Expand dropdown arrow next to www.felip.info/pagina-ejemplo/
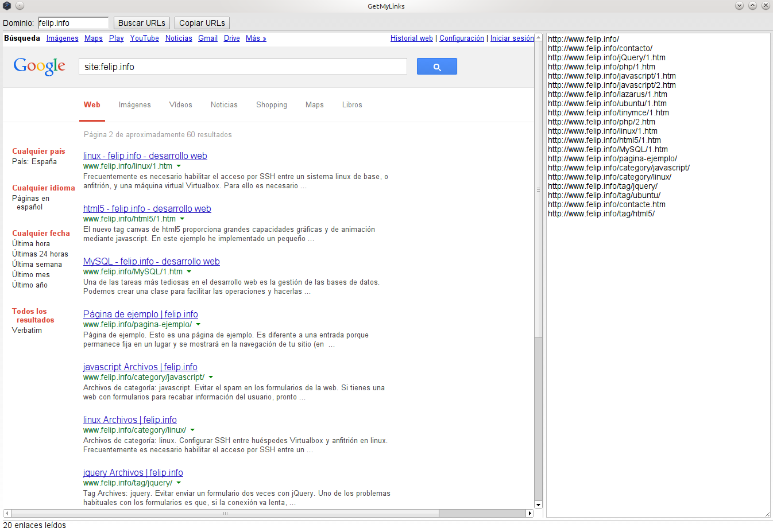This screenshot has height=532, width=773. (198, 325)
